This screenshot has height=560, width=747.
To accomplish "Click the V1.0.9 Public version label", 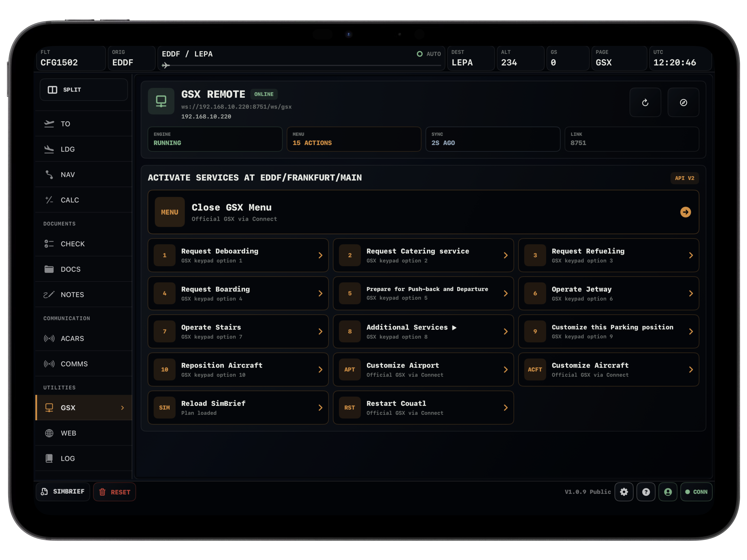I will pos(588,492).
